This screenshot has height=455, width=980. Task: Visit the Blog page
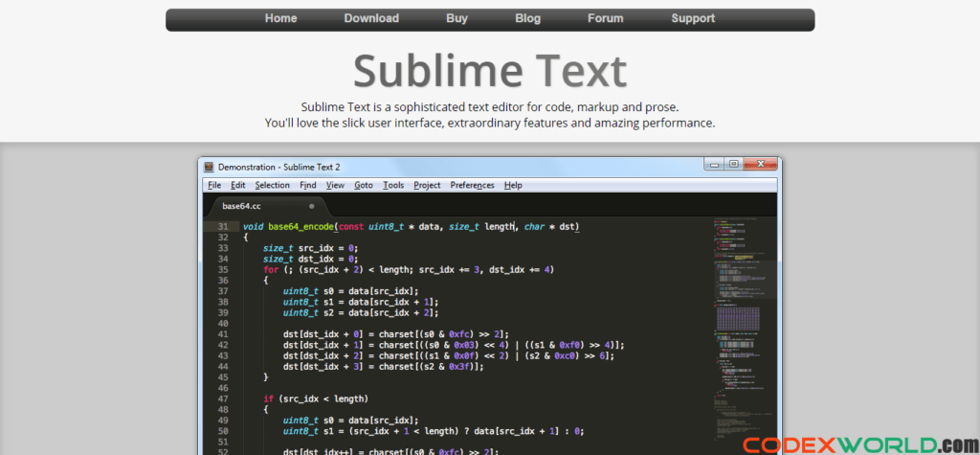527,19
